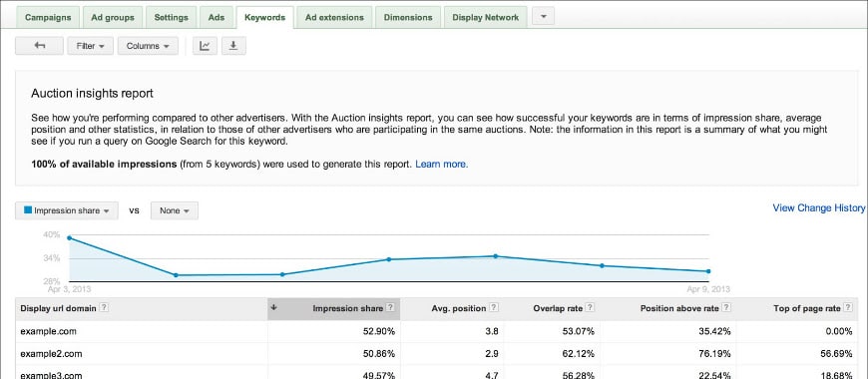Go to the Display Network tab
Image resolution: width=868 pixels, height=379 pixels.
coord(486,17)
